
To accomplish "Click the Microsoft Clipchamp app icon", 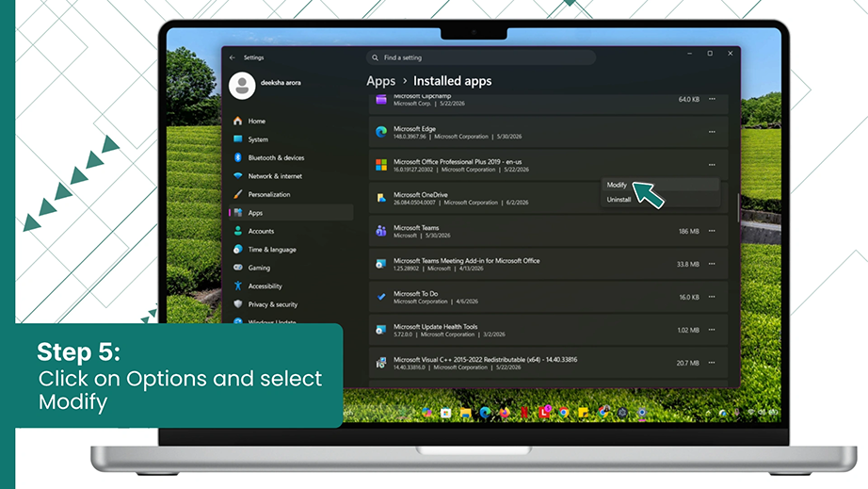I will pos(381,100).
